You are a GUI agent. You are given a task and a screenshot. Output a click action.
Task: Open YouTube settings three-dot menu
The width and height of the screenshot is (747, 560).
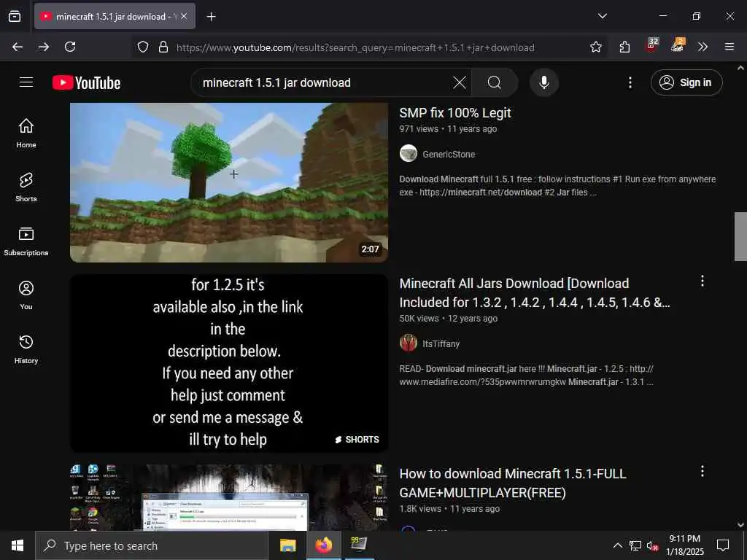[630, 82]
